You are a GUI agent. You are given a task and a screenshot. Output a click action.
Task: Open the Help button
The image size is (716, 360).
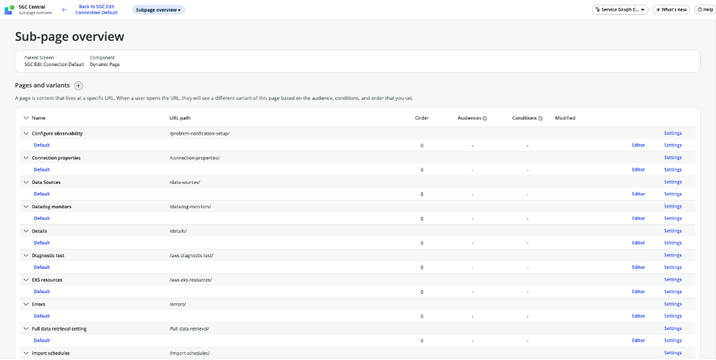click(x=705, y=10)
